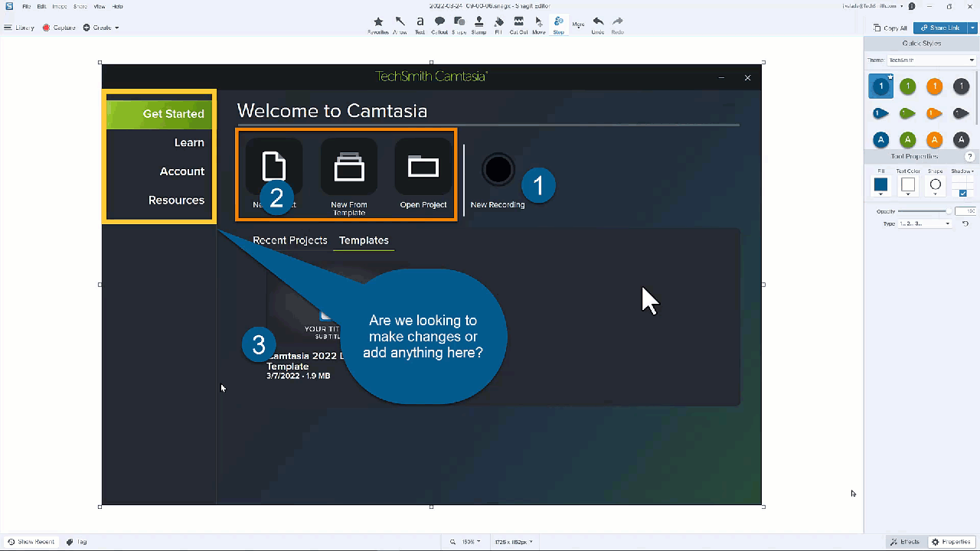Click Show Recent in status bar

pos(31,542)
